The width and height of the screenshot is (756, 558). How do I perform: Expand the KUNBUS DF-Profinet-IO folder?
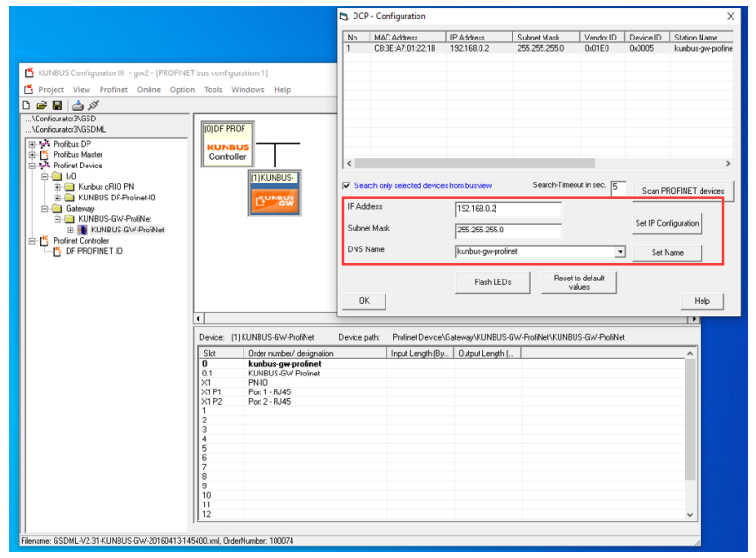[x=57, y=198]
